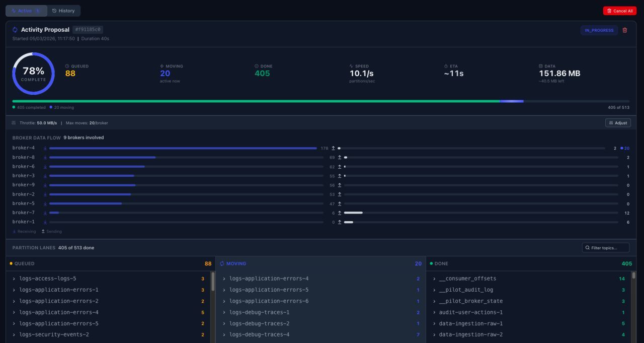Screen dimensions: 644x343
Task: Expand queued logs-security-events-2 row
Action: point(108,334)
